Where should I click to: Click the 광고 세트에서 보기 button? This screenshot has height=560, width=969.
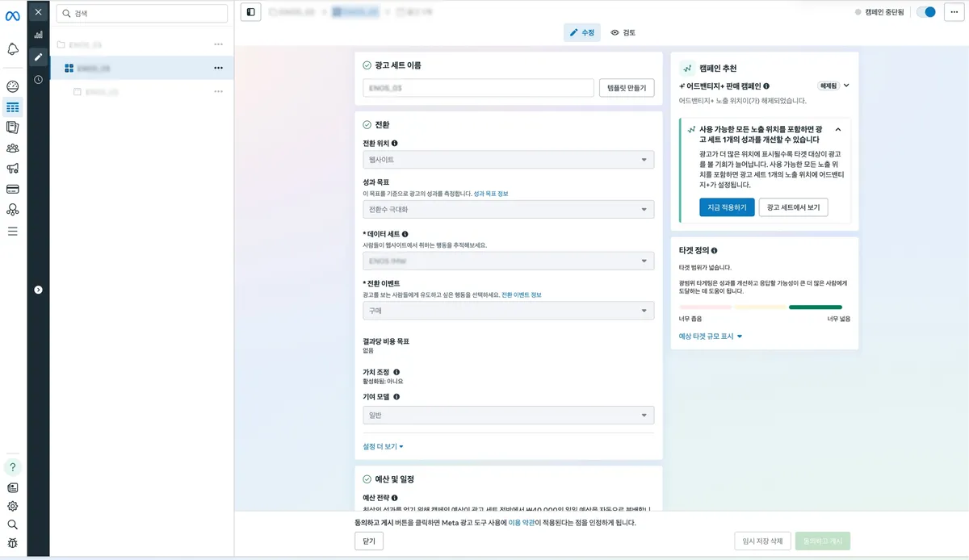(794, 207)
